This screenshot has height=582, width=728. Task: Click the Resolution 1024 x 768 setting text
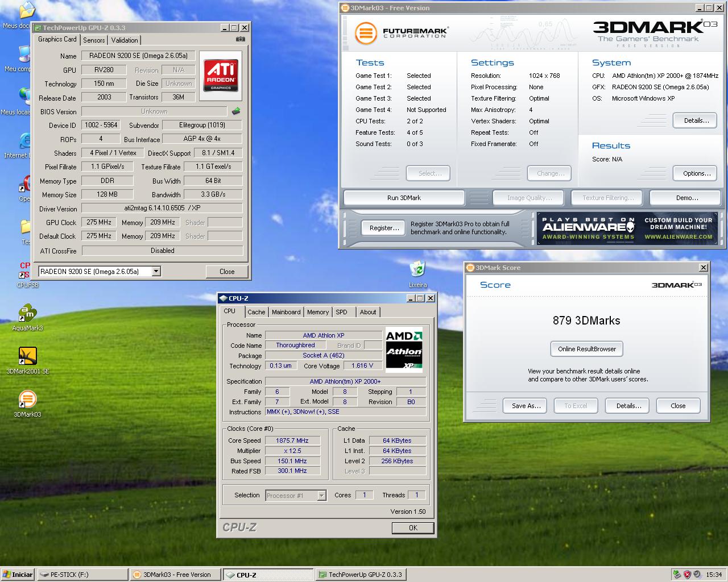[x=544, y=76]
